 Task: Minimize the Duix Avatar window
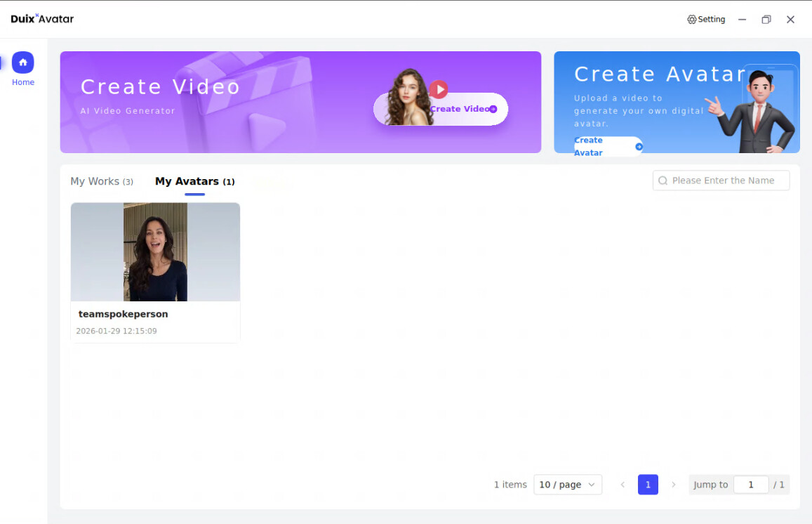[742, 20]
